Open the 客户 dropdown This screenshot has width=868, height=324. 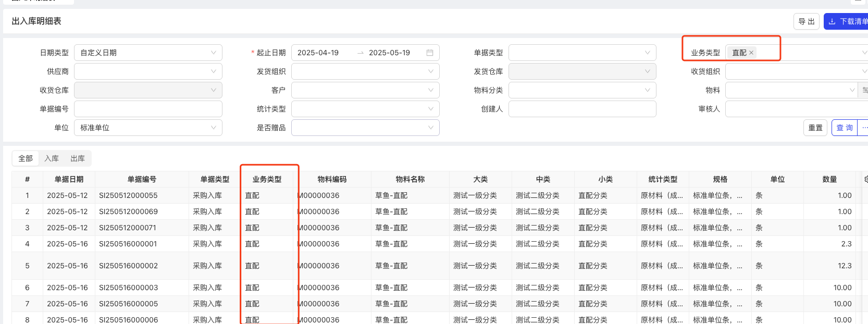[x=365, y=90]
